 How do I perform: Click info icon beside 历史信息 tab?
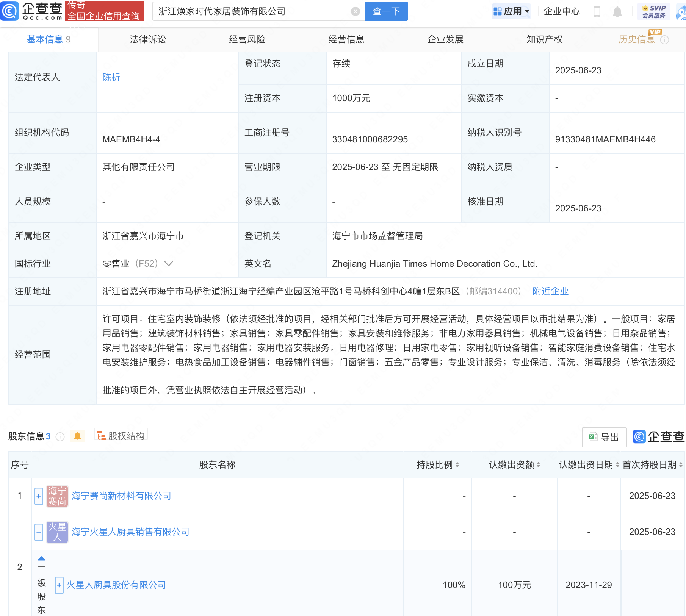tap(665, 40)
